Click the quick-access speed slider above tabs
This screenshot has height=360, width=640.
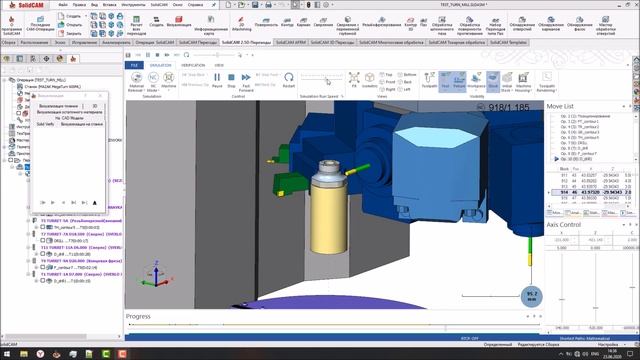[x=218, y=55]
